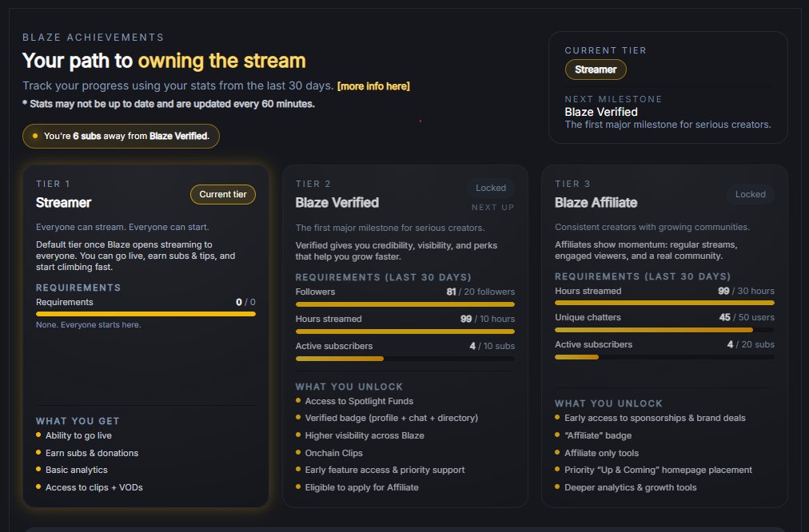Click "Verified badge (profile + chat + directory)" item
Screen dimensions: 809x532
[391, 418]
